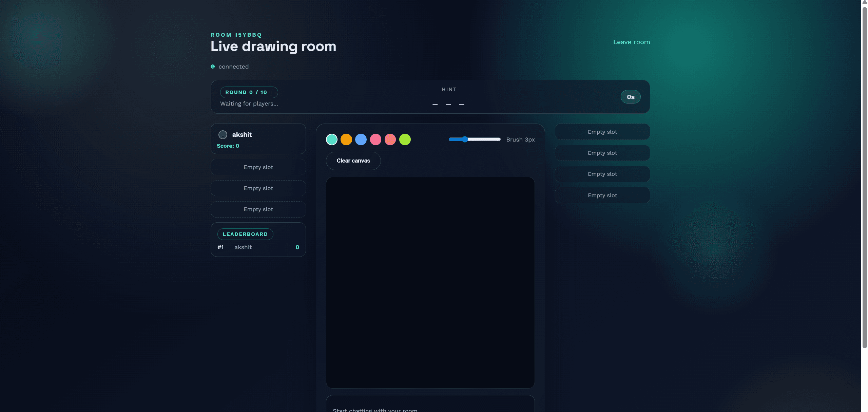The height and width of the screenshot is (412, 868).
Task: Click the ROUND 0 / 10 badge
Action: click(x=249, y=92)
